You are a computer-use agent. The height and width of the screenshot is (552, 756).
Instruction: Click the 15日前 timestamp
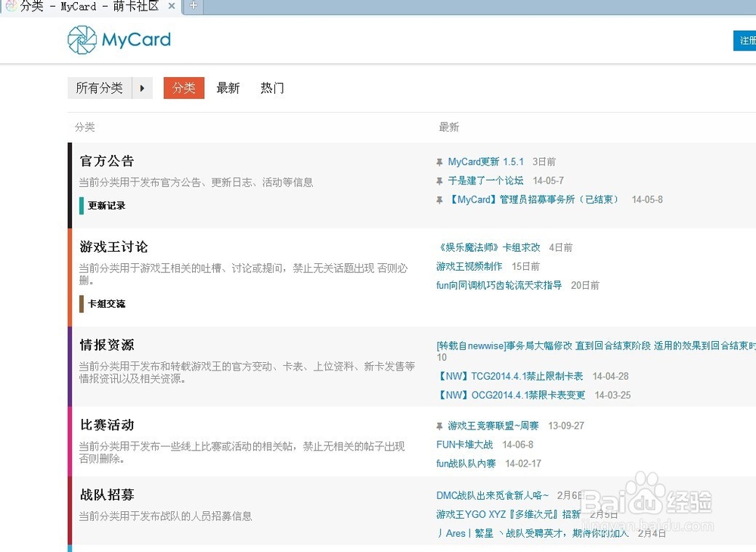[525, 266]
